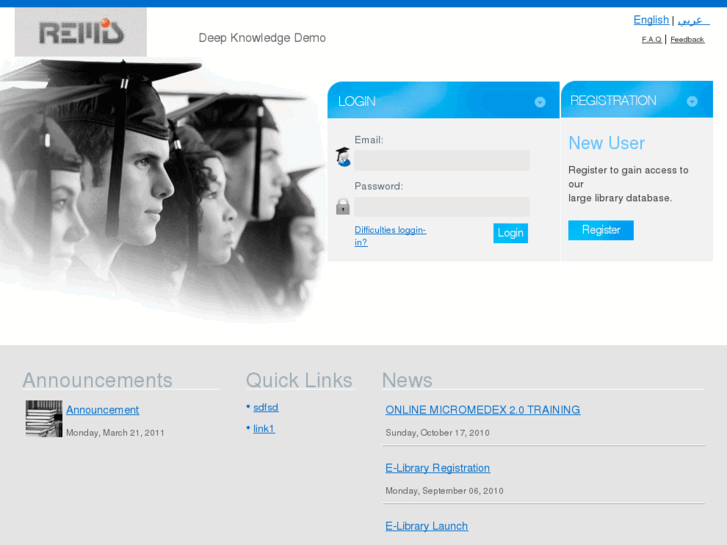Image resolution: width=727 pixels, height=545 pixels.
Task: Click the REMIS logo
Action: 81,32
